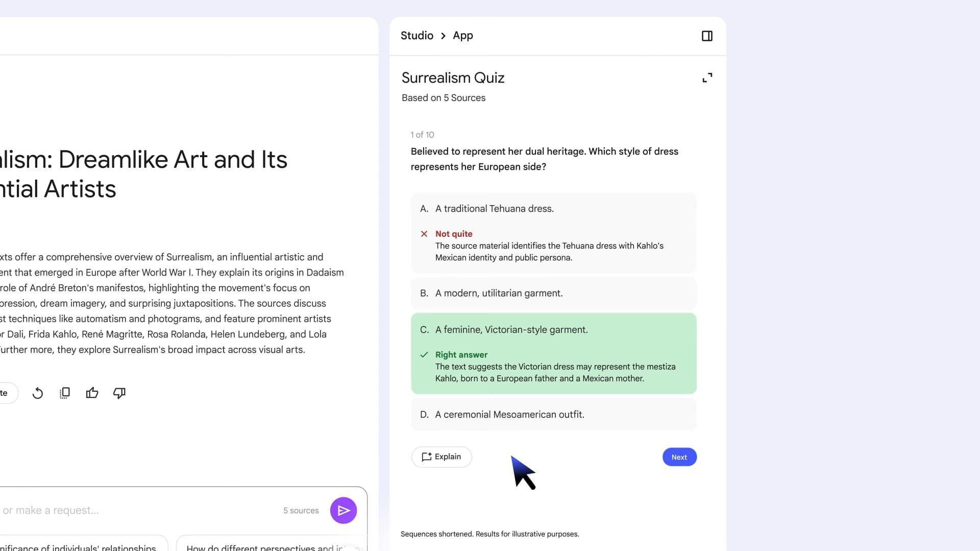Focus the make a request input field
Image resolution: width=980 pixels, height=551 pixels.
[138, 510]
